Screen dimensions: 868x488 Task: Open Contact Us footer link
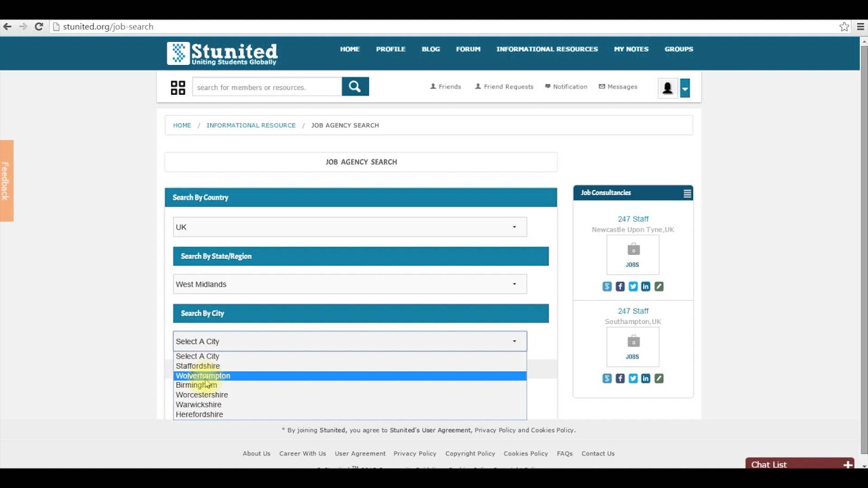click(x=598, y=453)
